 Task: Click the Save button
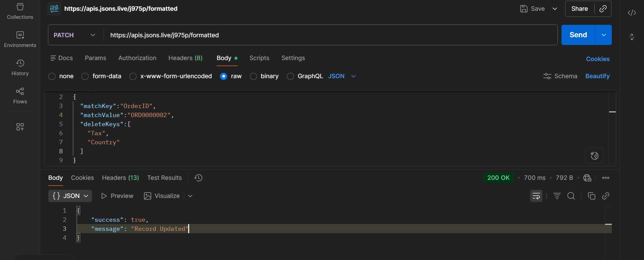[532, 9]
